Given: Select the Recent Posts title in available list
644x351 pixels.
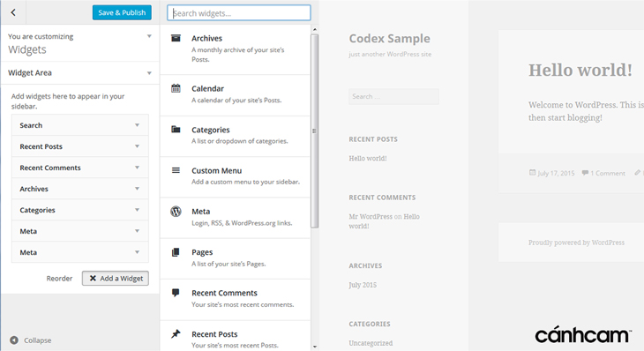Looking at the screenshot, I should click(x=214, y=334).
